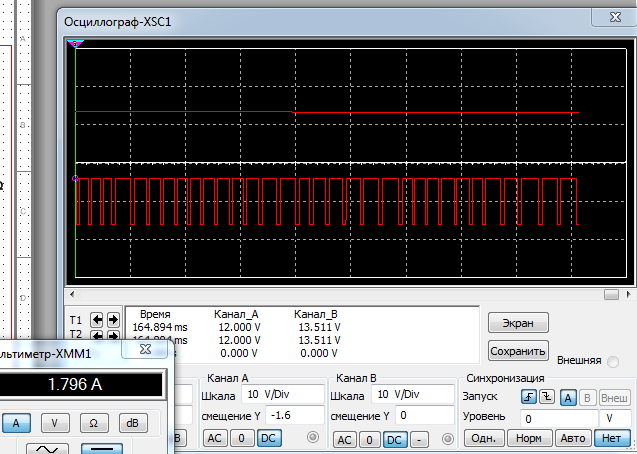637x454 pixels.
Task: Set Канал B coupling to 0
Action: pyautogui.click(x=369, y=440)
